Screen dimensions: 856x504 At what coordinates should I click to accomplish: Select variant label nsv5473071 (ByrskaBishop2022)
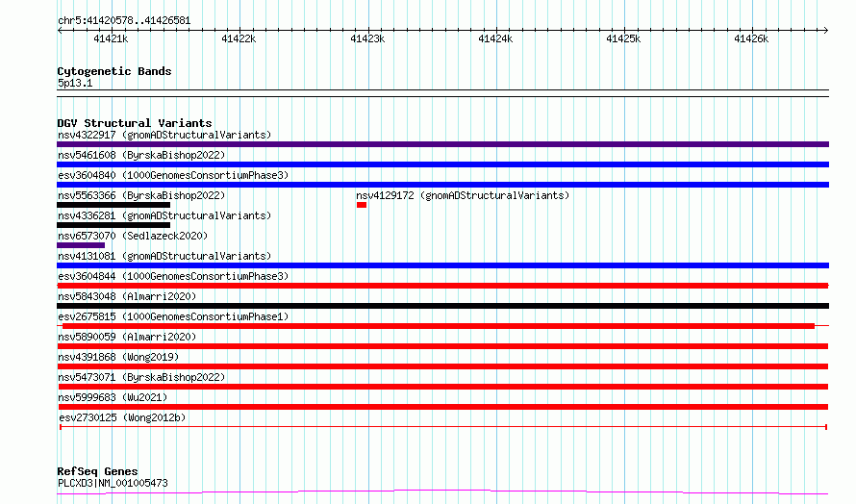pyautogui.click(x=141, y=377)
